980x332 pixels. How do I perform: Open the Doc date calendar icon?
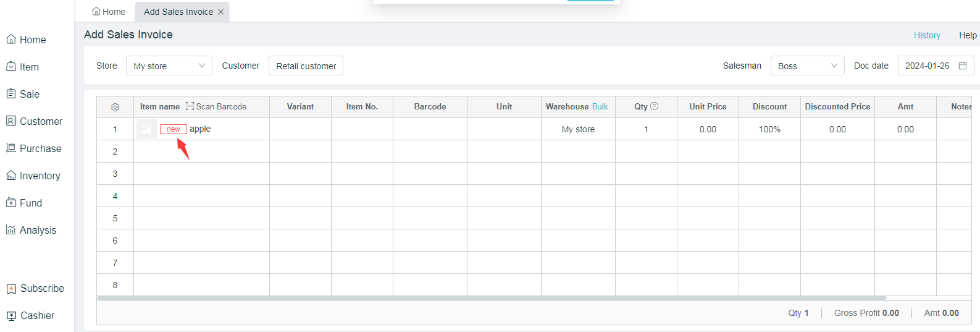point(962,66)
